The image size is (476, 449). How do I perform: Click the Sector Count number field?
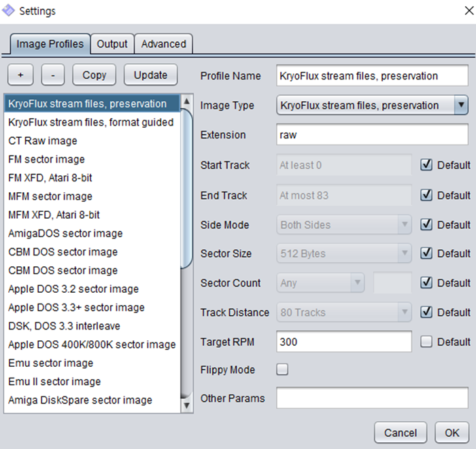click(x=392, y=283)
